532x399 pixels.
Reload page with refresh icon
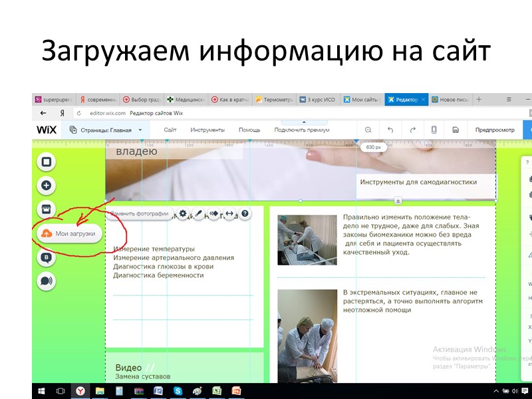click(79, 113)
